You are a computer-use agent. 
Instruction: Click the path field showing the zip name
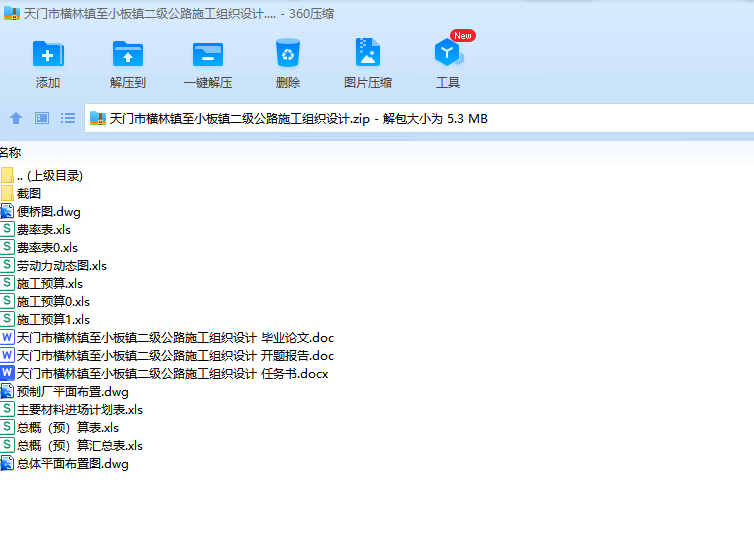click(x=419, y=118)
